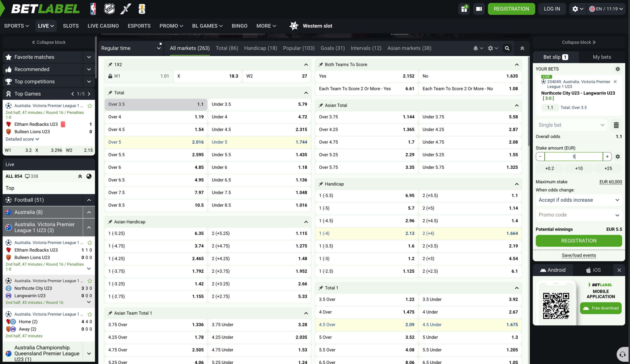This screenshot has height=364, width=630.
Task: Open the Asian markets (38) tab
Action: [x=409, y=48]
